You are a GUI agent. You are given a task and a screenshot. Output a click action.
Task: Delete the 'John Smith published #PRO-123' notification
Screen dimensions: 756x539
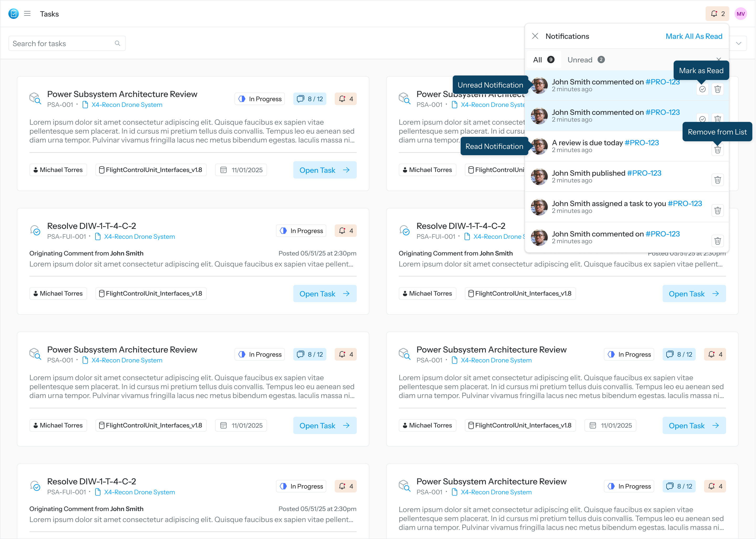point(717,180)
